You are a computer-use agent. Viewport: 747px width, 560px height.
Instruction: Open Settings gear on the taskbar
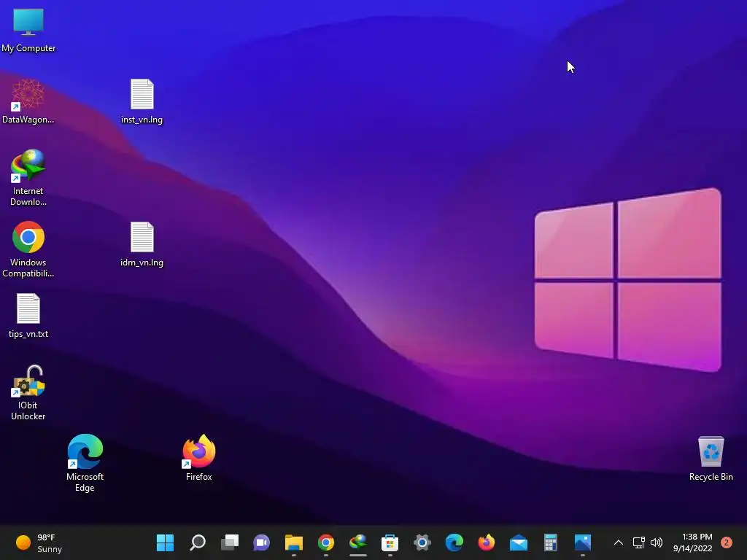pyautogui.click(x=422, y=542)
